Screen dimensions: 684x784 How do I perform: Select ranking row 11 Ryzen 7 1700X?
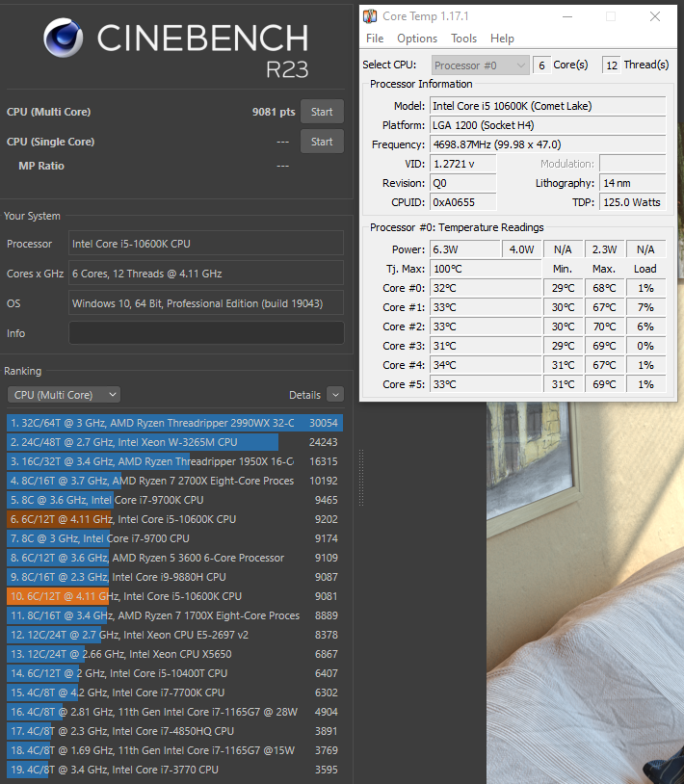[x=175, y=615]
